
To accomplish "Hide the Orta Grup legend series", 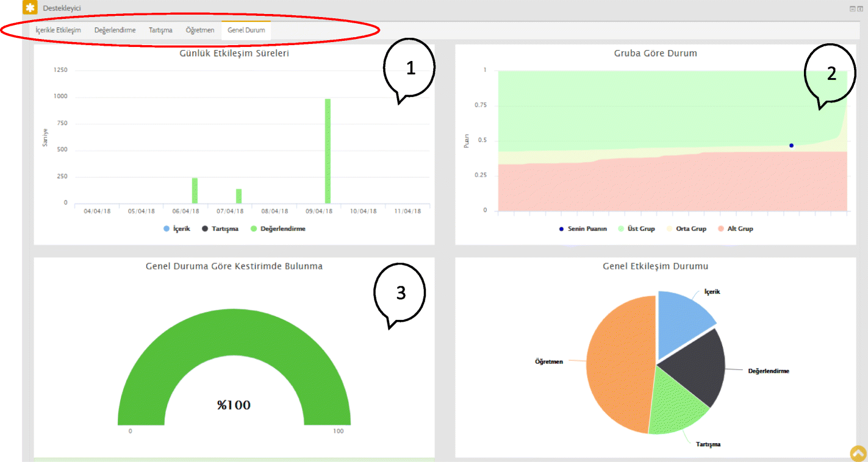I will tap(687, 229).
